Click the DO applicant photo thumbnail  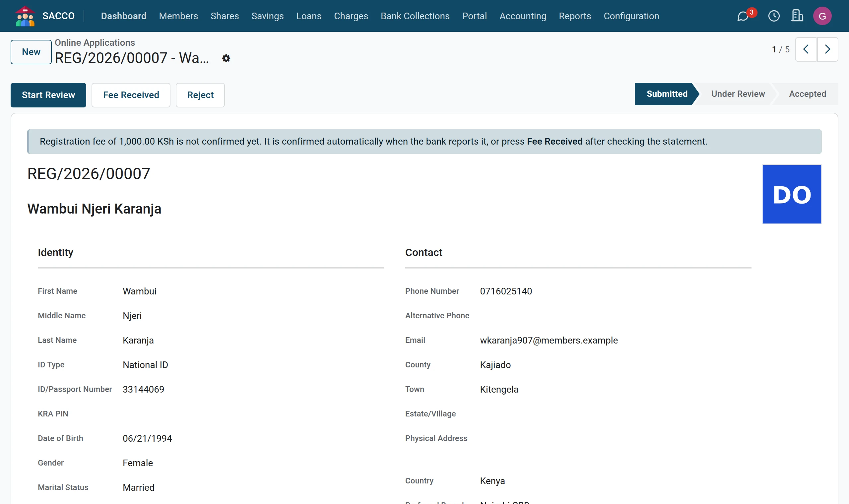point(792,194)
